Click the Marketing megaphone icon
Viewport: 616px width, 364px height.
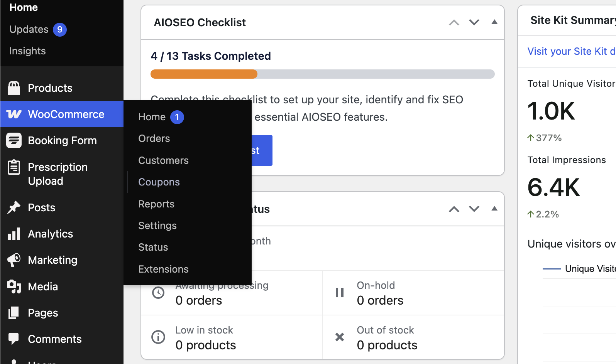(14, 260)
